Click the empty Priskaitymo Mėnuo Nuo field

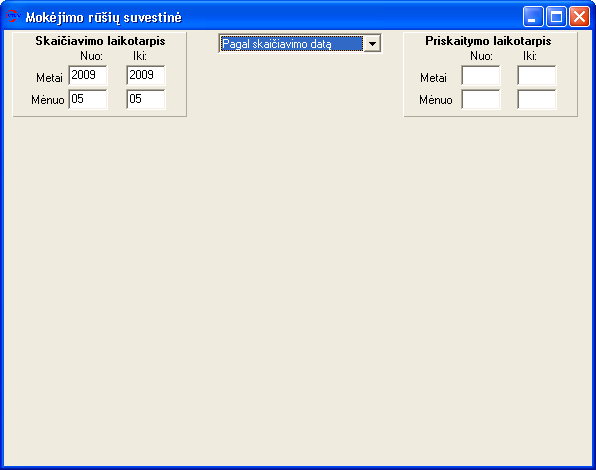click(x=481, y=99)
